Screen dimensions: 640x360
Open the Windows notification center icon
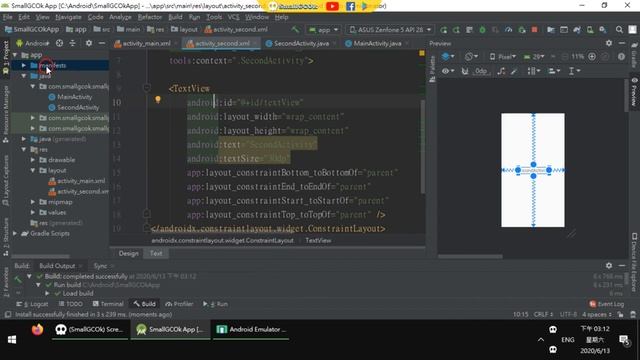(624, 340)
